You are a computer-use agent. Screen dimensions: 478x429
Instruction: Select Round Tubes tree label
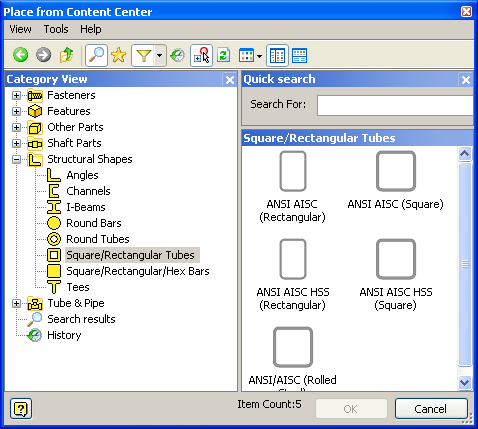(98, 239)
